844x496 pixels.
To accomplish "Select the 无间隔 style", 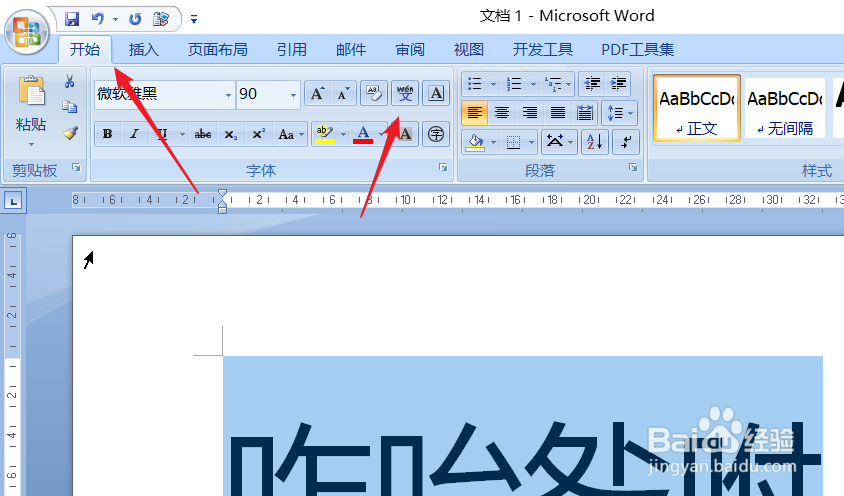I will tap(785, 108).
